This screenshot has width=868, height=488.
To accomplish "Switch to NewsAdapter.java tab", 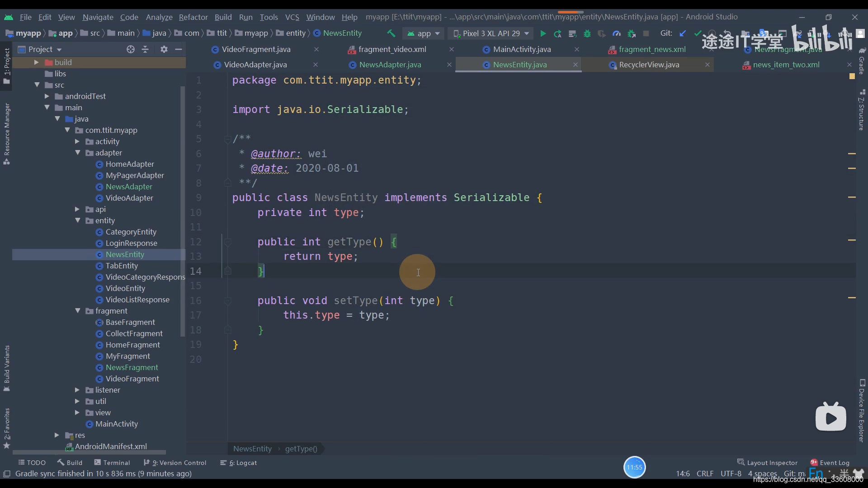I will point(390,65).
